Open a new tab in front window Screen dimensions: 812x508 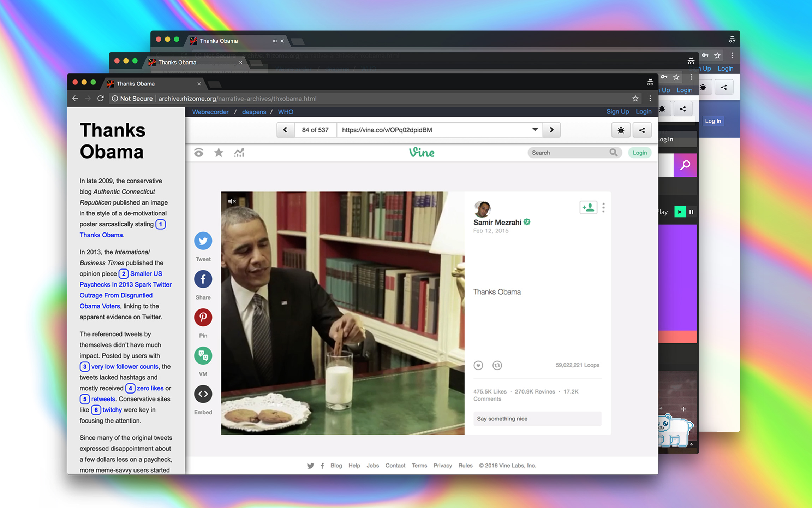pos(215,84)
